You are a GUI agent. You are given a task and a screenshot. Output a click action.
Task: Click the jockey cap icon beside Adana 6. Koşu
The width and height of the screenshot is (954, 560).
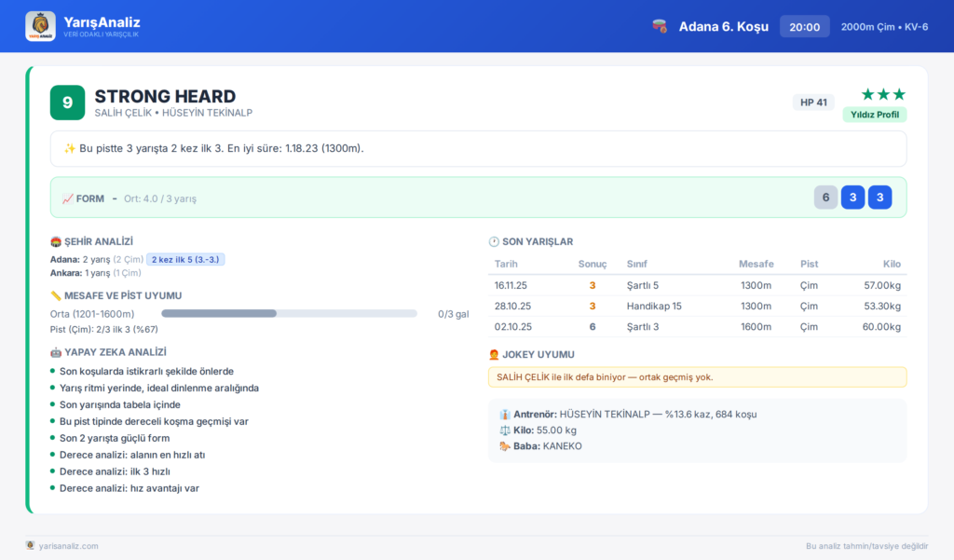click(x=660, y=26)
